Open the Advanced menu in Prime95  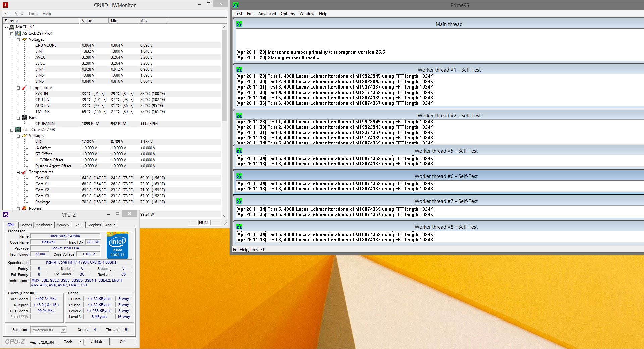(x=267, y=14)
